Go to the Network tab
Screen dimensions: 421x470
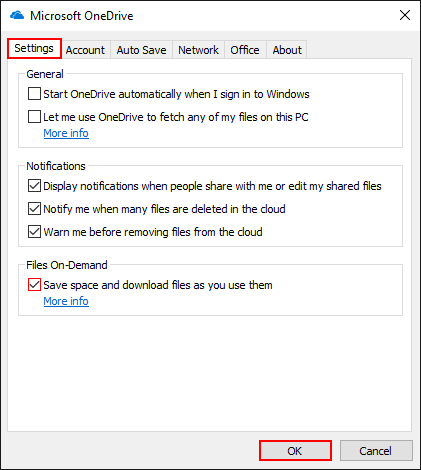click(x=198, y=50)
